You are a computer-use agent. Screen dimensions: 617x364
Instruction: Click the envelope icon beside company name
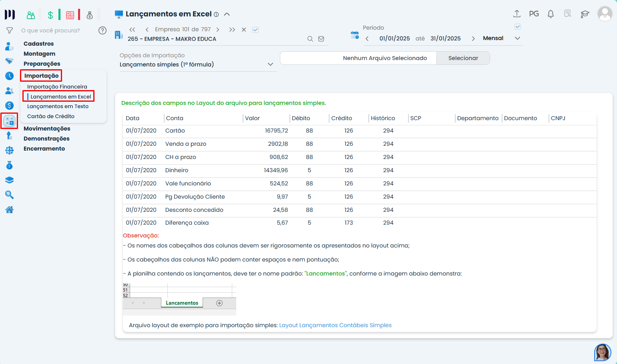pos(321,39)
